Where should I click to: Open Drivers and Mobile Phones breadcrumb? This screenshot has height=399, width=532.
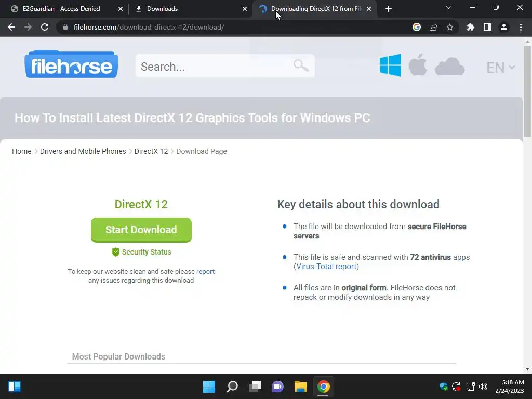pos(83,151)
